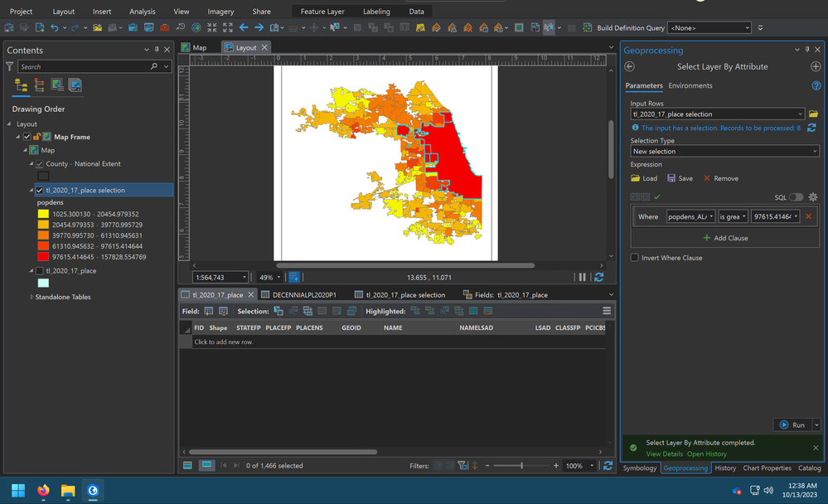
Task: Pause drawing in the layout view
Action: click(582, 278)
